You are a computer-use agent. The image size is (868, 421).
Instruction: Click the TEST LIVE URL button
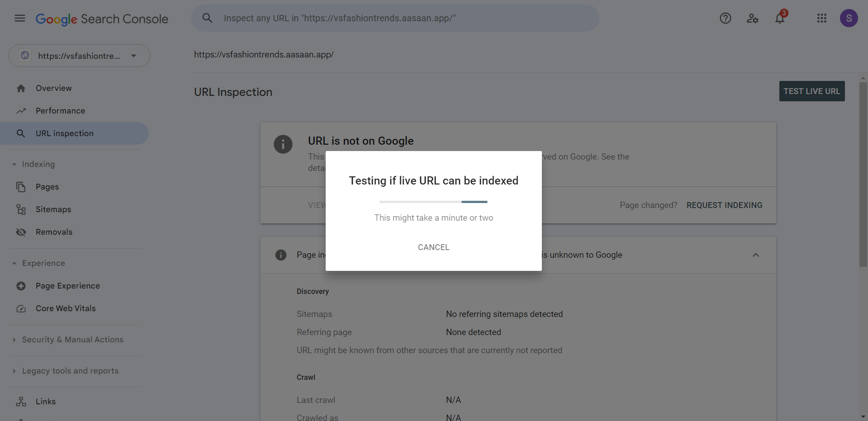(812, 91)
